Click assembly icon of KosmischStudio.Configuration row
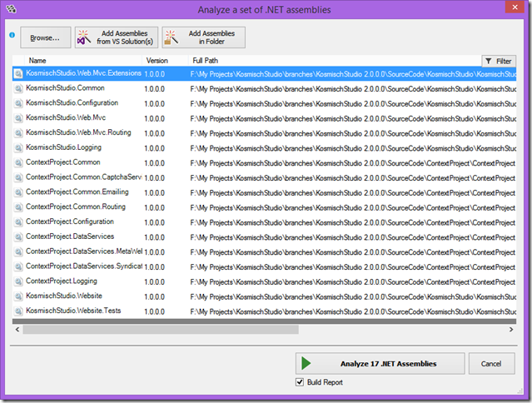Screen dimensions: 532x403 point(18,103)
